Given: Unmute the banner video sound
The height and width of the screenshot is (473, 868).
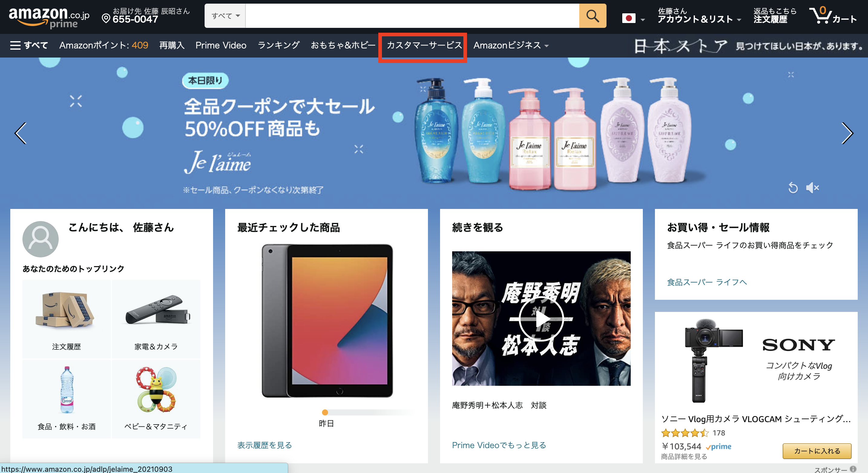Looking at the screenshot, I should [x=812, y=188].
